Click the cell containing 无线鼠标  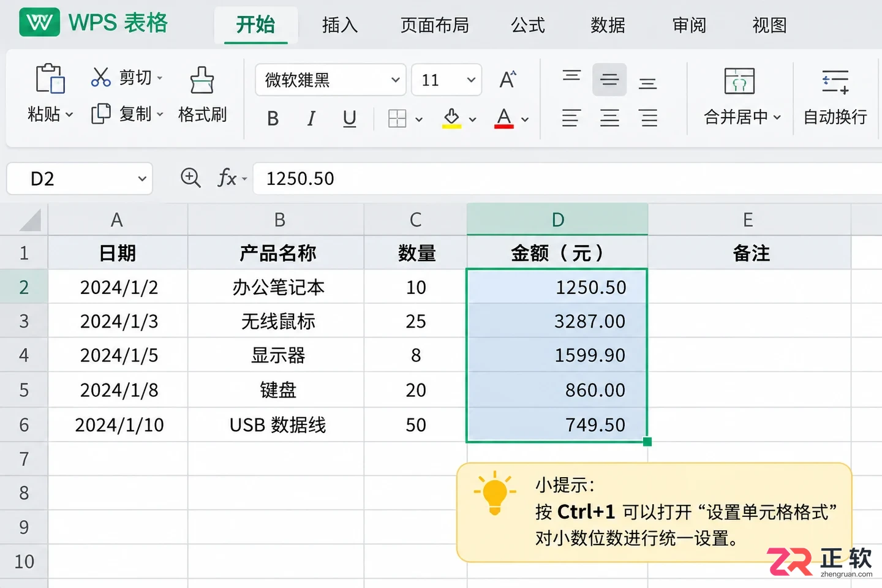[x=276, y=321]
